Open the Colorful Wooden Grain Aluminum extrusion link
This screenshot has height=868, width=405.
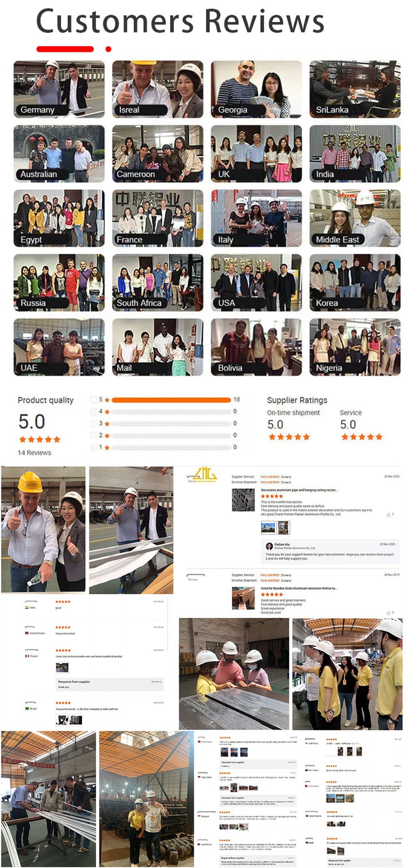[x=299, y=588]
